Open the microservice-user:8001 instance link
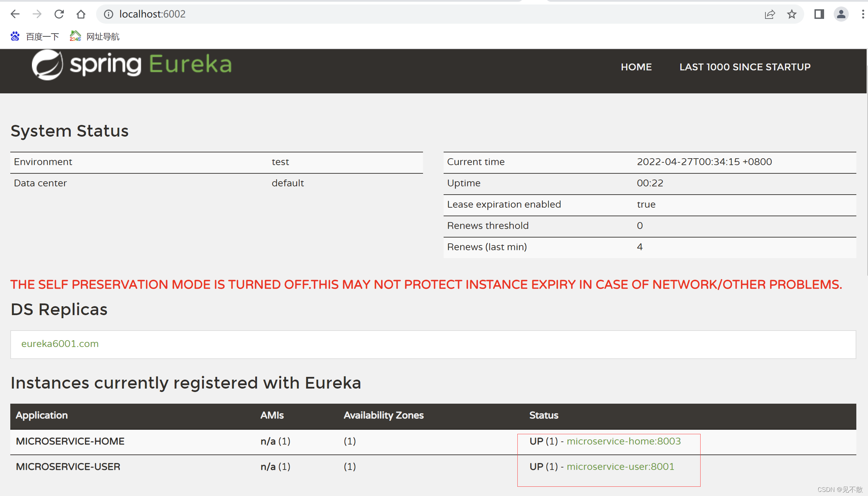 click(620, 466)
